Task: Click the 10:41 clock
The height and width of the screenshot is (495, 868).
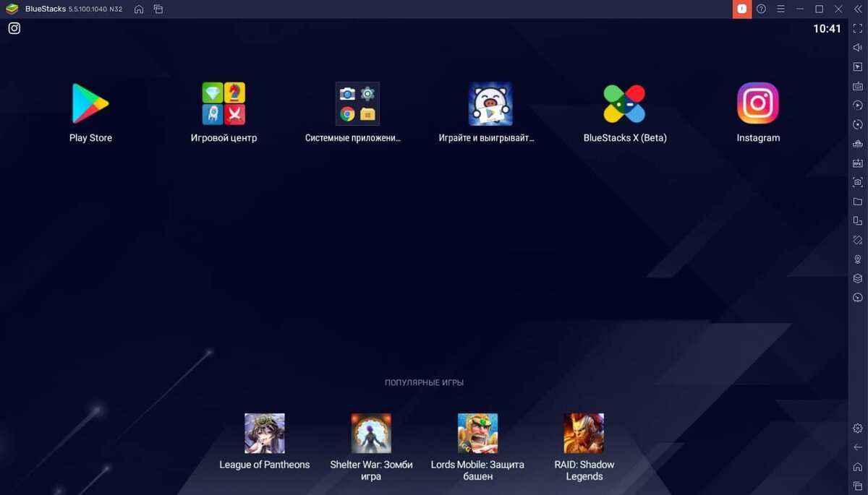Action: (x=827, y=29)
